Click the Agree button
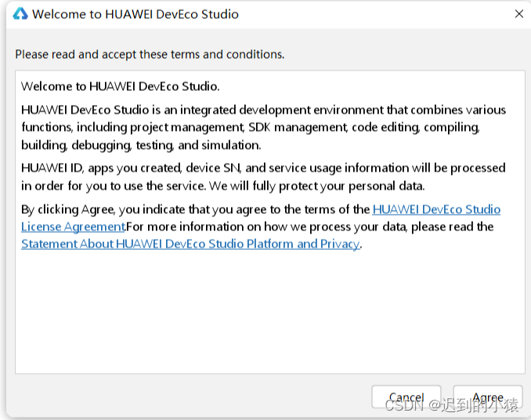Image resolution: width=531 pixels, height=420 pixels. tap(488, 397)
